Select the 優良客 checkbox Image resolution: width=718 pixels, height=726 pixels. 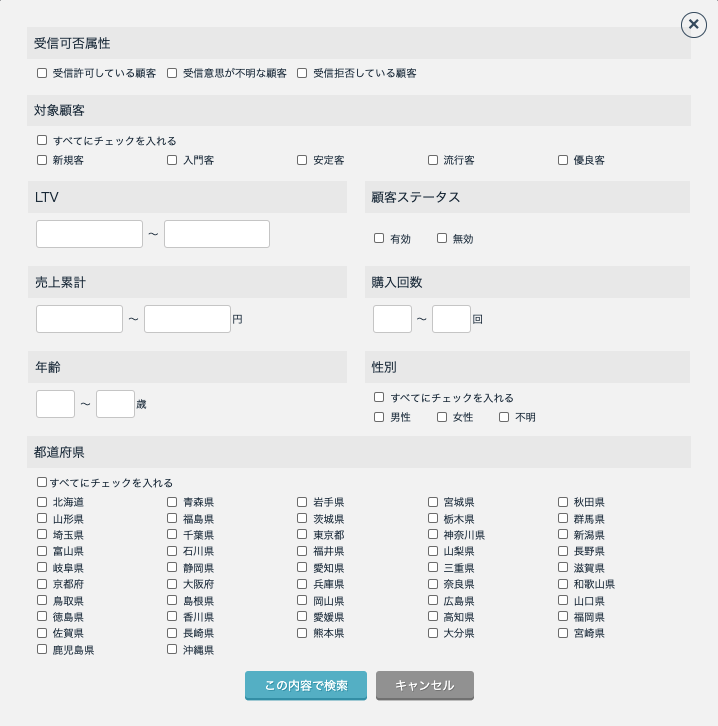(563, 160)
